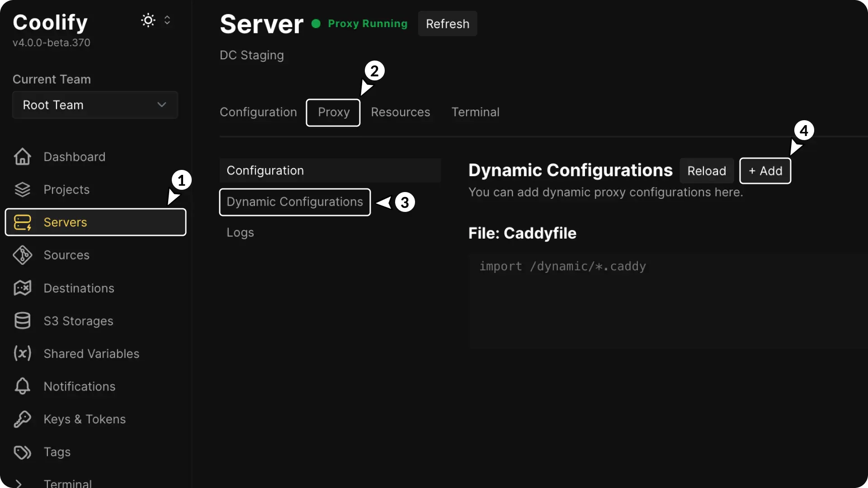Click the Sources git icon

[x=22, y=255]
